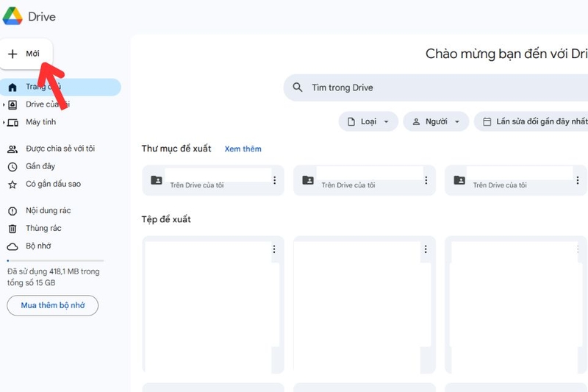588x392 pixels.
Task: Click the starred star icon
Action: (x=12, y=185)
